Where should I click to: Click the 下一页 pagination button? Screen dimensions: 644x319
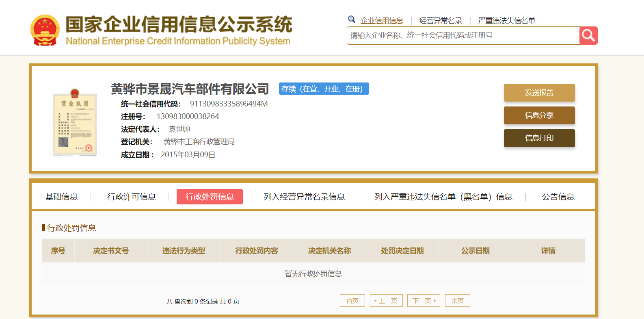[x=424, y=301]
